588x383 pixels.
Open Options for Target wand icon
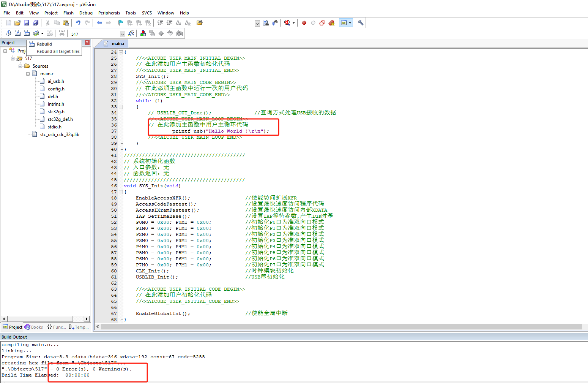(131, 33)
